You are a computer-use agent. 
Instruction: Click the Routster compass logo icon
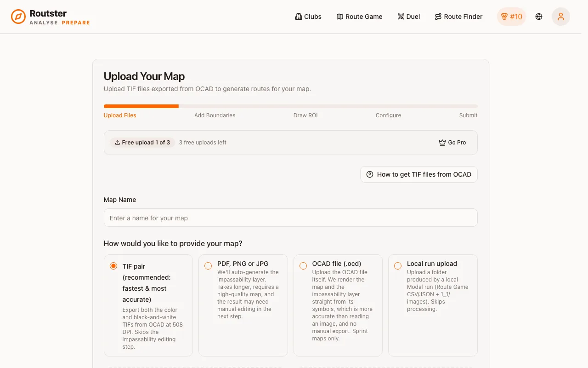point(18,17)
